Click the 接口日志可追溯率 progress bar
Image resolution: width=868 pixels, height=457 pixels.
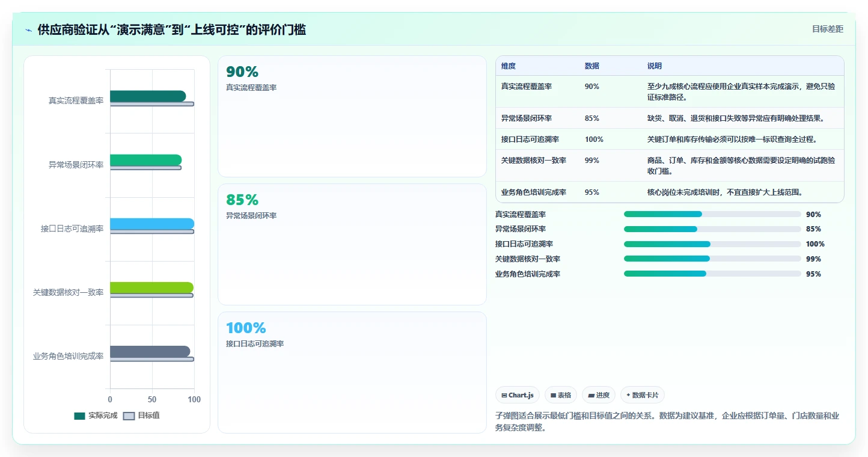tap(712, 244)
